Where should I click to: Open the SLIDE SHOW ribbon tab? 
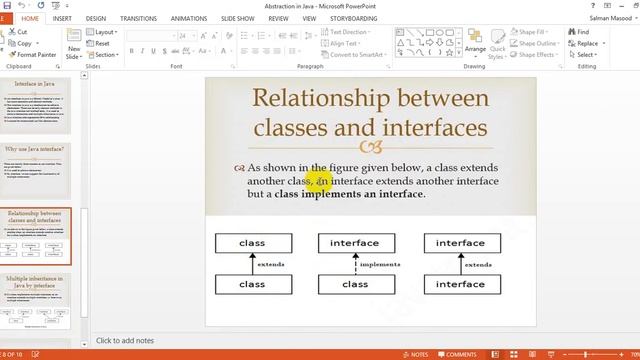pyautogui.click(x=238, y=18)
